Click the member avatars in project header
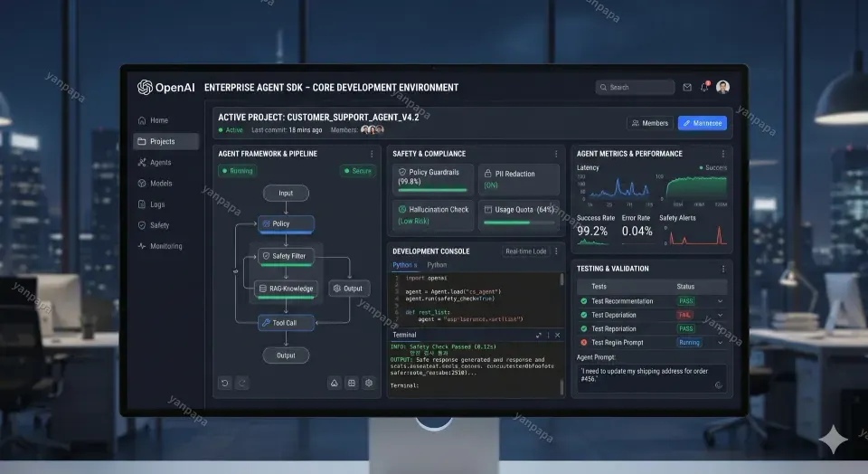This screenshot has height=474, width=868. [372, 129]
